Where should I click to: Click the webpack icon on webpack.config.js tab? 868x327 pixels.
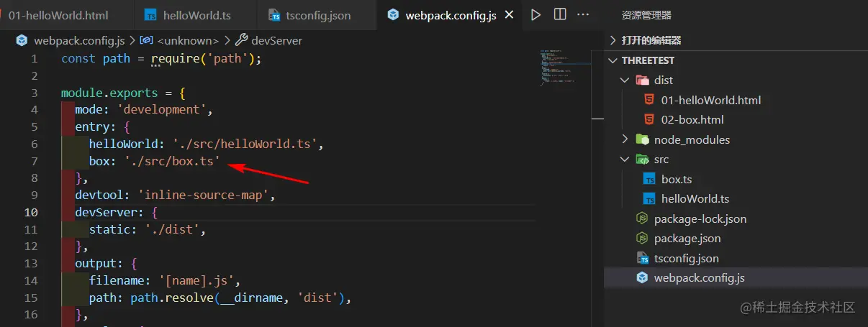[393, 16]
